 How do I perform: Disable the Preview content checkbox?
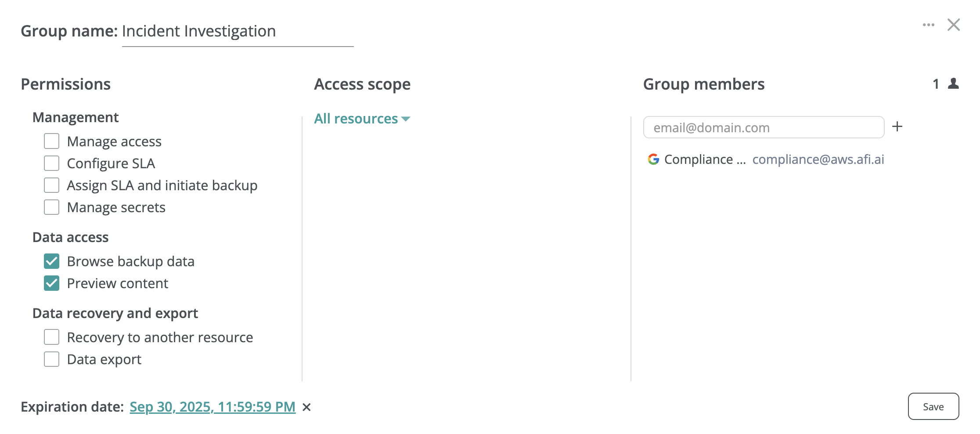pyautogui.click(x=51, y=283)
